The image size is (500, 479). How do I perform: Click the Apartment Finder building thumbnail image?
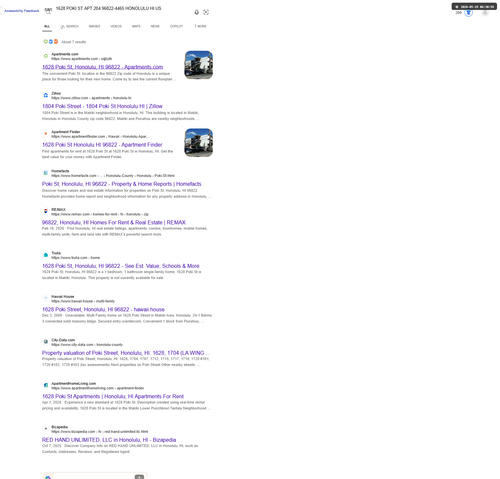click(x=199, y=143)
